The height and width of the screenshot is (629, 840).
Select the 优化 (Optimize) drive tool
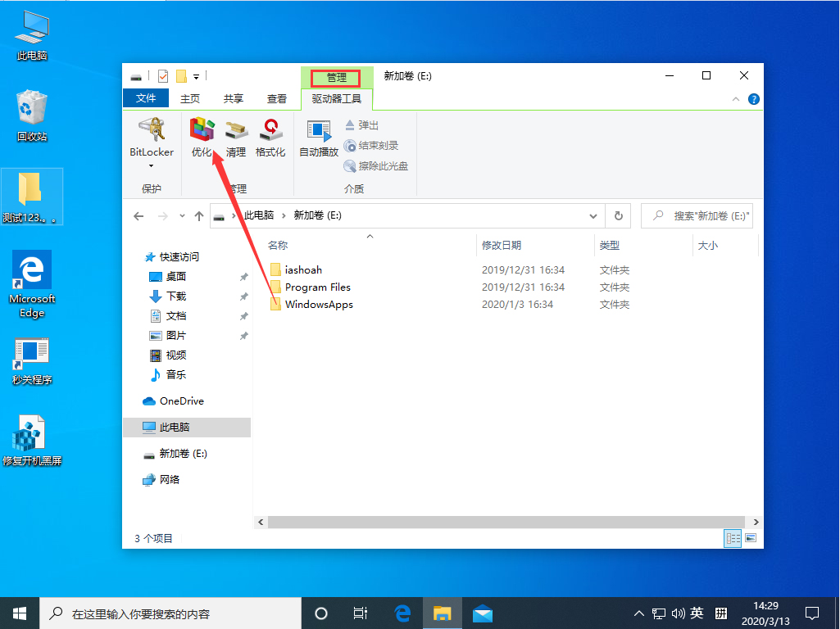(201, 139)
